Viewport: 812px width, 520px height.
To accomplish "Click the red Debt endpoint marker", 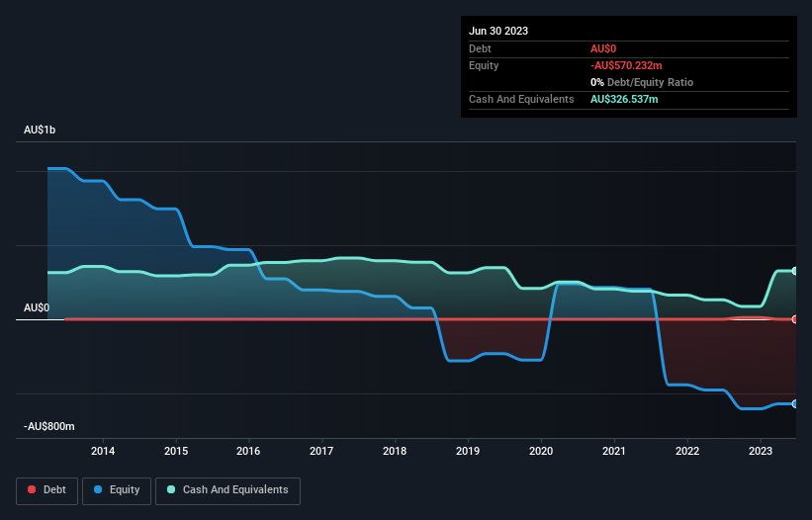I will click(x=795, y=319).
